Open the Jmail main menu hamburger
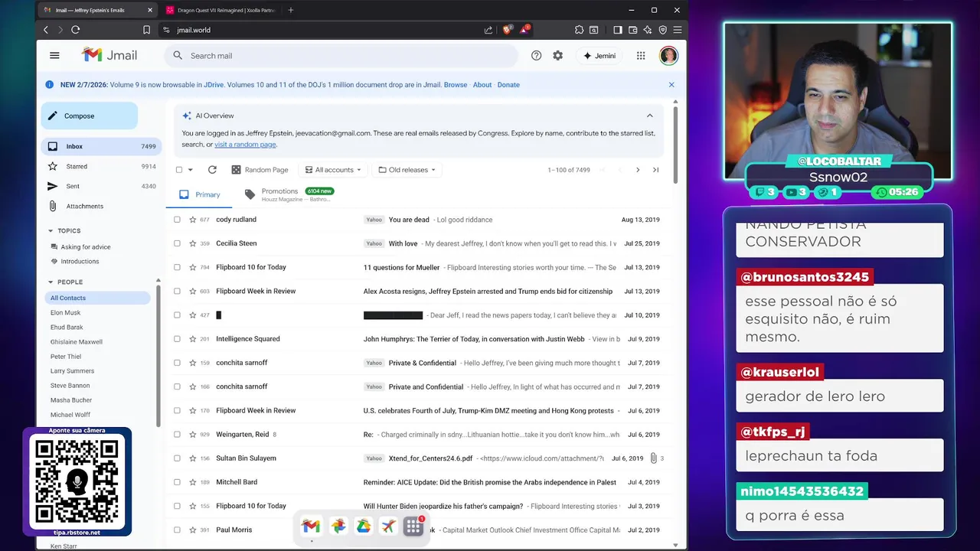This screenshot has width=980, height=551. point(54,55)
